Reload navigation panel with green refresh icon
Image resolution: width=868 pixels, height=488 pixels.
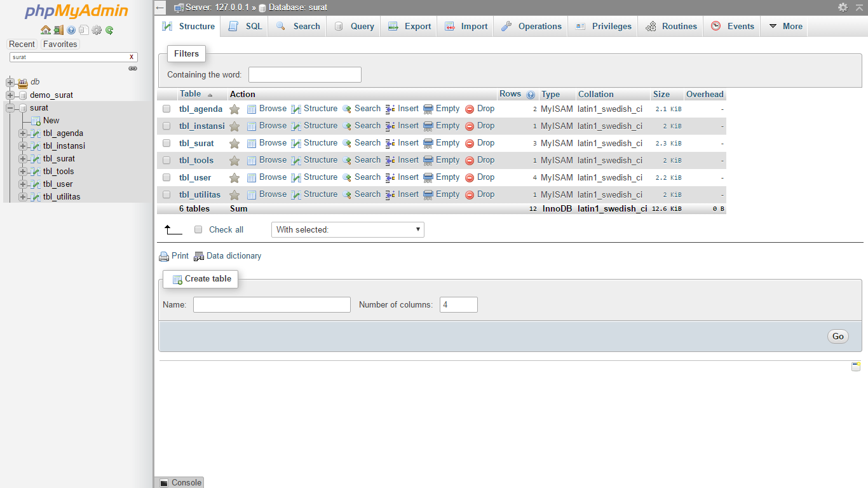(109, 30)
